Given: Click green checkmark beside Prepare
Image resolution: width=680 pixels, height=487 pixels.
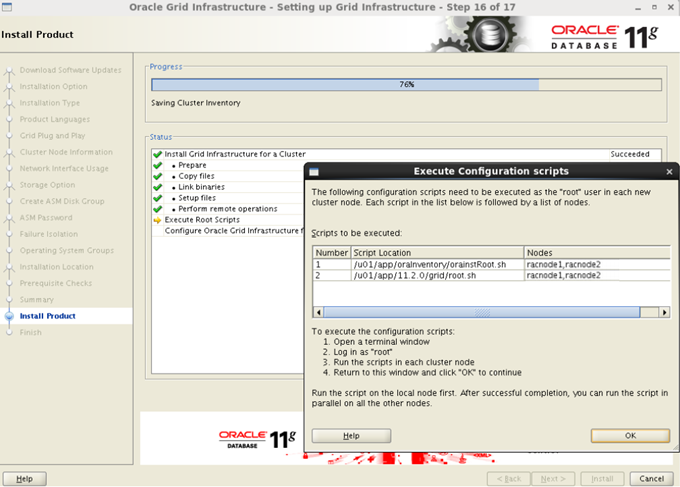Looking at the screenshot, I should (x=157, y=165).
